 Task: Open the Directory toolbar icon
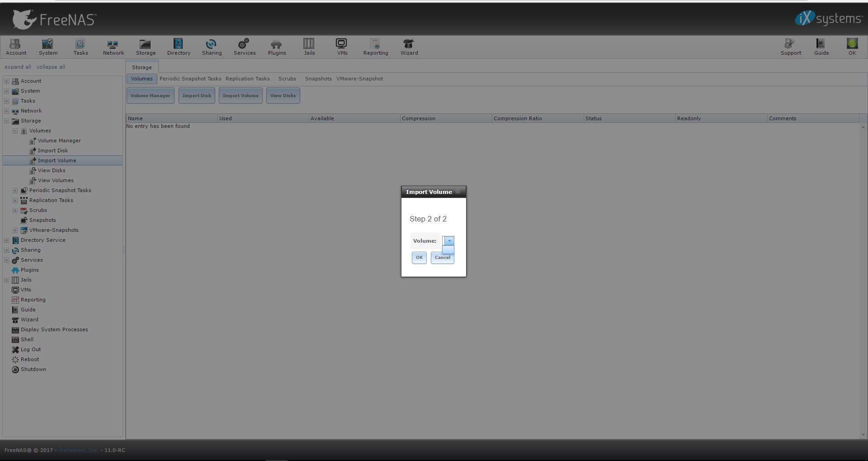click(x=179, y=47)
